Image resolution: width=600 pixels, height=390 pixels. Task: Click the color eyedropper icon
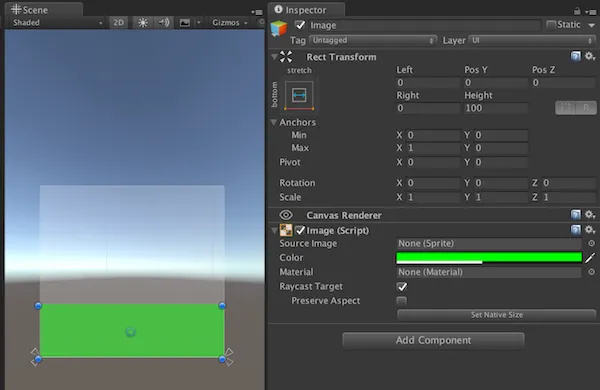coord(590,258)
